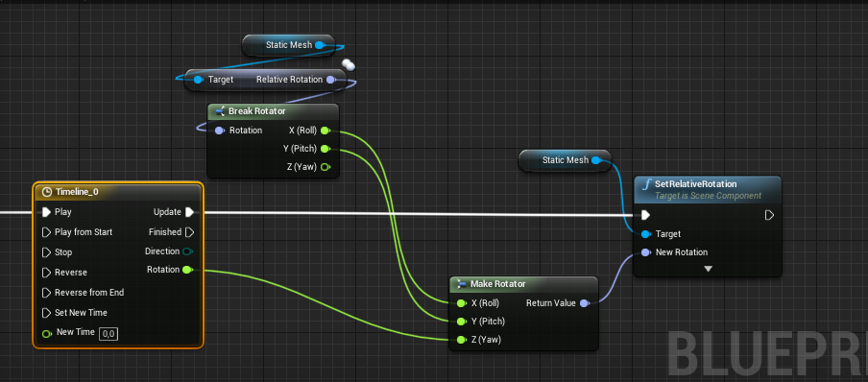This screenshot has height=382, width=868.
Task: Click Make Rotator X (Roll) input pin
Action: [x=462, y=303]
